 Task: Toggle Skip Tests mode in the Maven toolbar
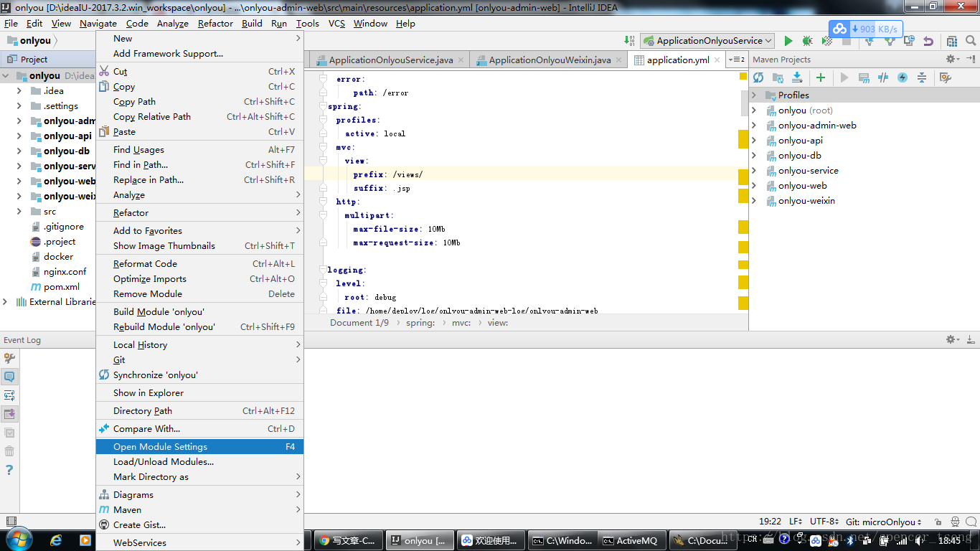click(x=903, y=77)
